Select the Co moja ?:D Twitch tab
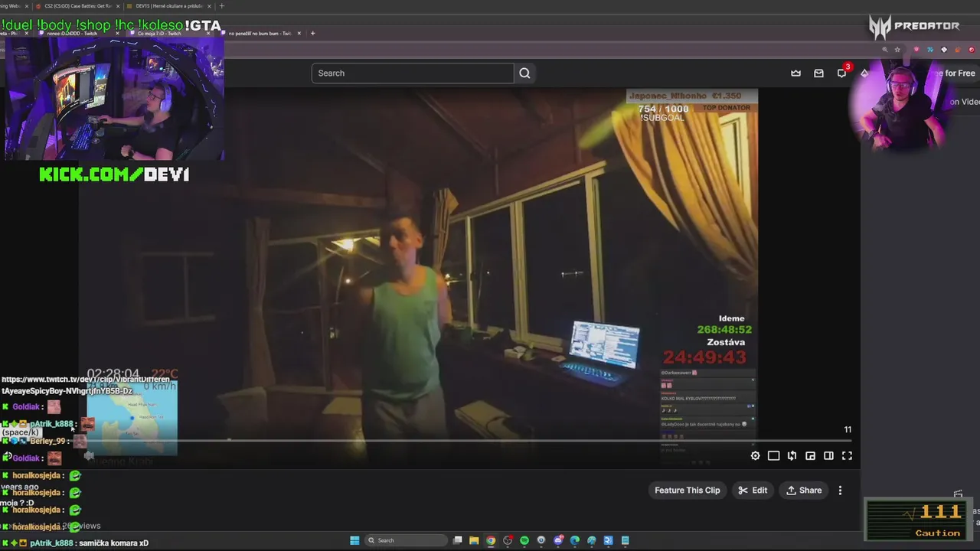Image resolution: width=980 pixels, height=551 pixels. 159,33
